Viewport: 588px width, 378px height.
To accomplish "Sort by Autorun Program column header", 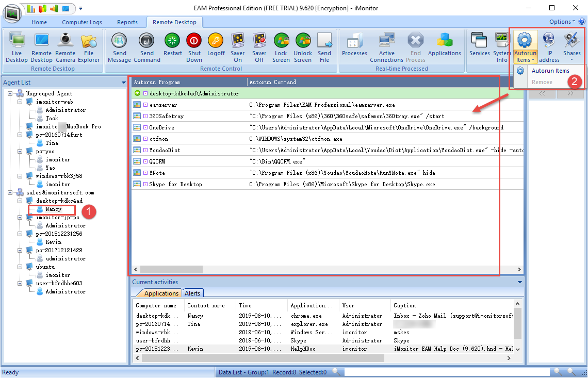I will (x=189, y=82).
